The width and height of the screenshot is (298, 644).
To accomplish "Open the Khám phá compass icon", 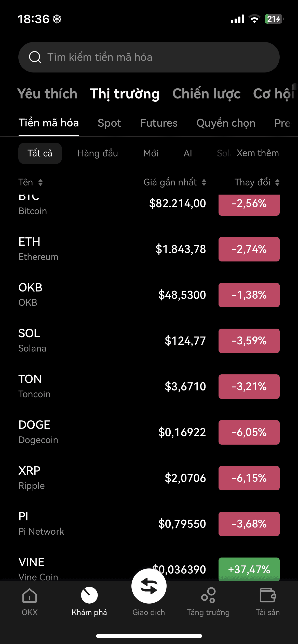I will 89,595.
